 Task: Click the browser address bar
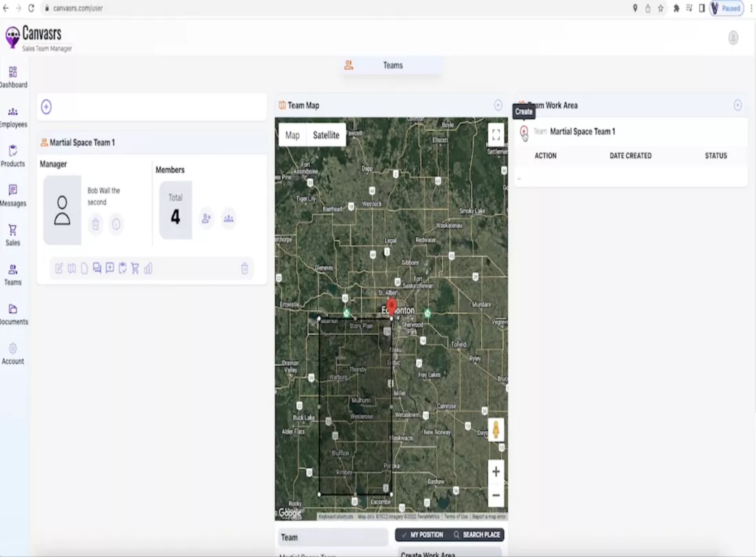point(333,8)
